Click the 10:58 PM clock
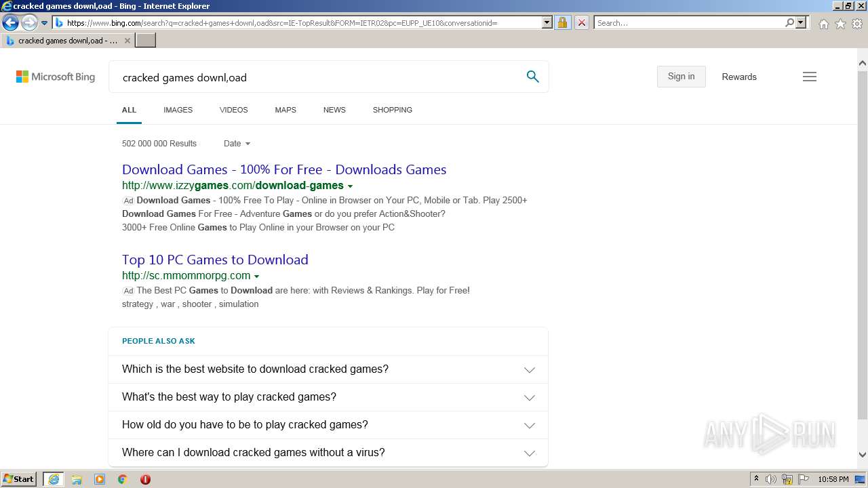The width and height of the screenshot is (868, 488). (x=833, y=479)
